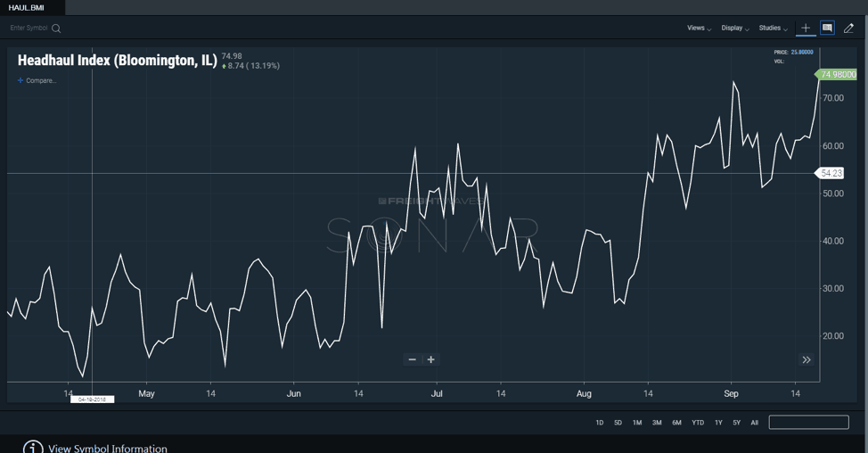Viewport: 868px width, 453px height.
Task: Open the Studies dropdown
Action: coord(773,29)
